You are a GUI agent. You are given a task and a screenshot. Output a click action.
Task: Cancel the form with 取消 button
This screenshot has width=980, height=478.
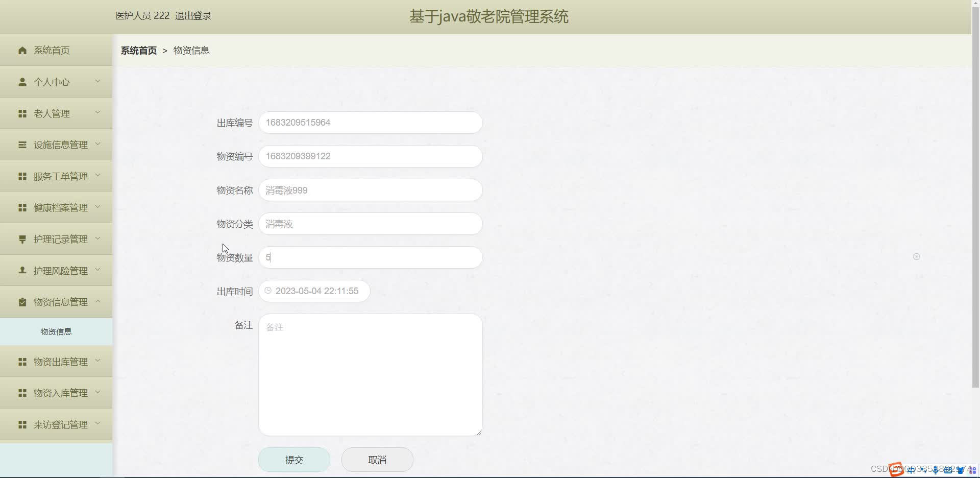click(x=377, y=460)
